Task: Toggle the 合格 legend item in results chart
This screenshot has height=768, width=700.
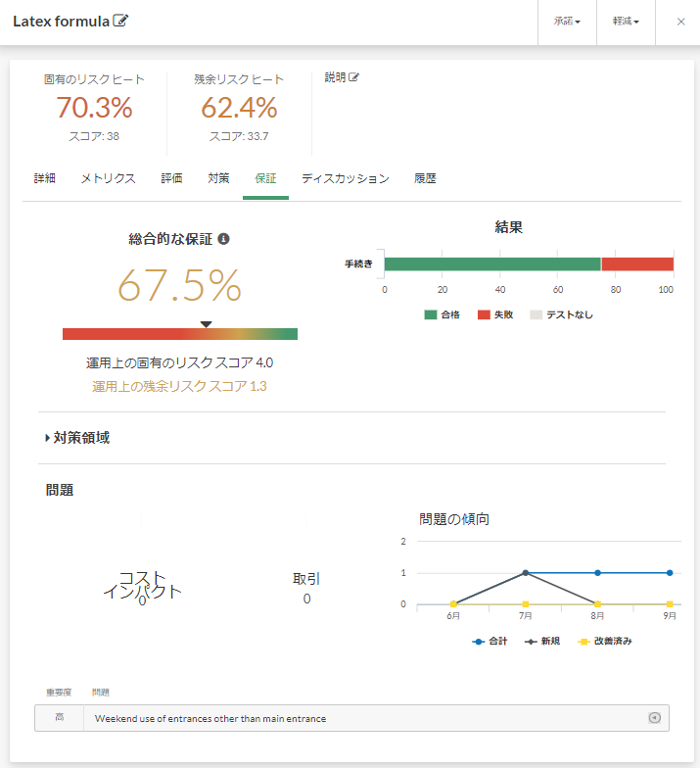Action: 442,314
